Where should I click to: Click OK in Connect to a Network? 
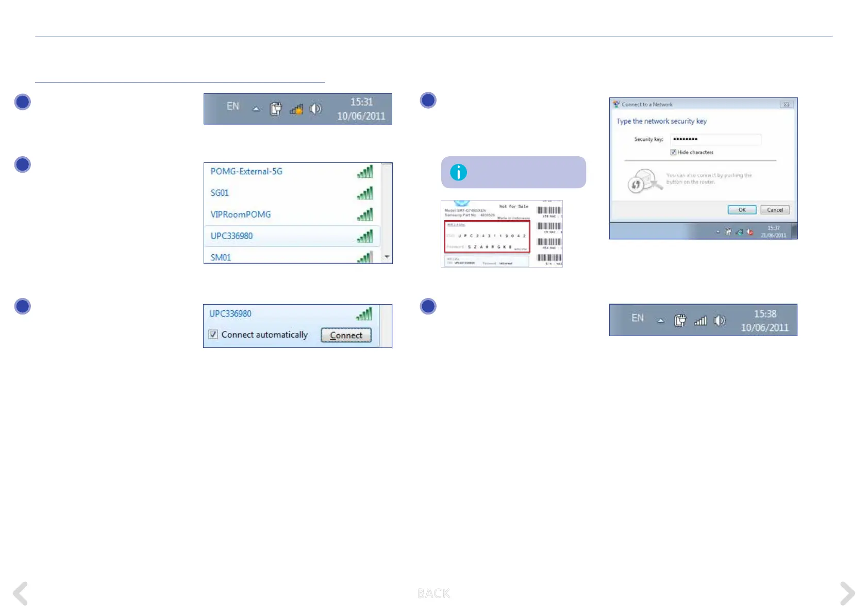point(742,210)
